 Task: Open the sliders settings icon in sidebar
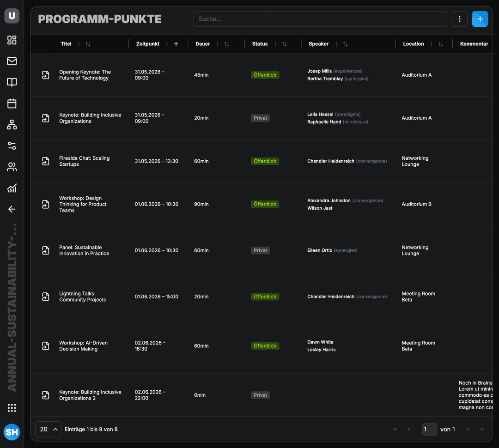tap(12, 145)
